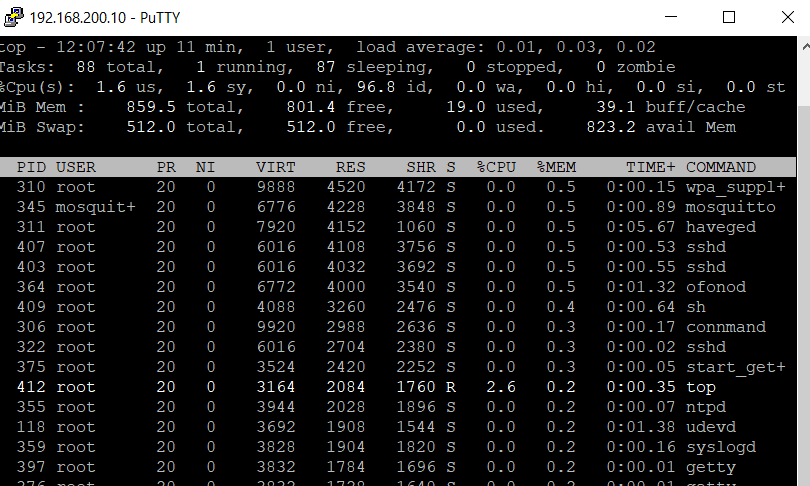The height and width of the screenshot is (486, 810).
Task: Click the '0 zombie' tasks value
Action: [635, 67]
